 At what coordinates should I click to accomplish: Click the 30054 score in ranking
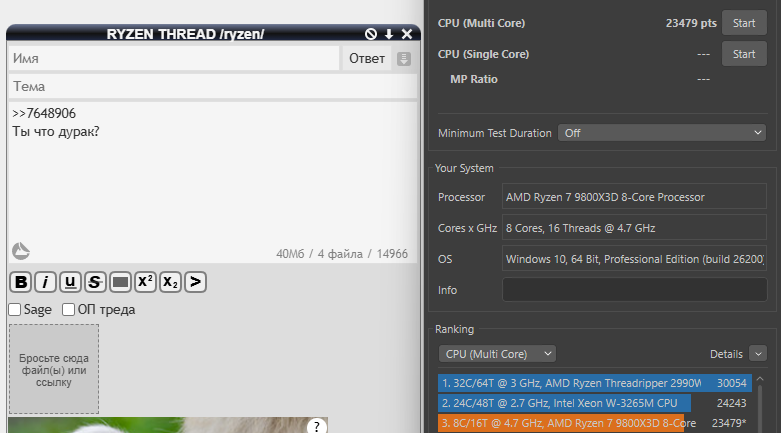click(x=732, y=383)
